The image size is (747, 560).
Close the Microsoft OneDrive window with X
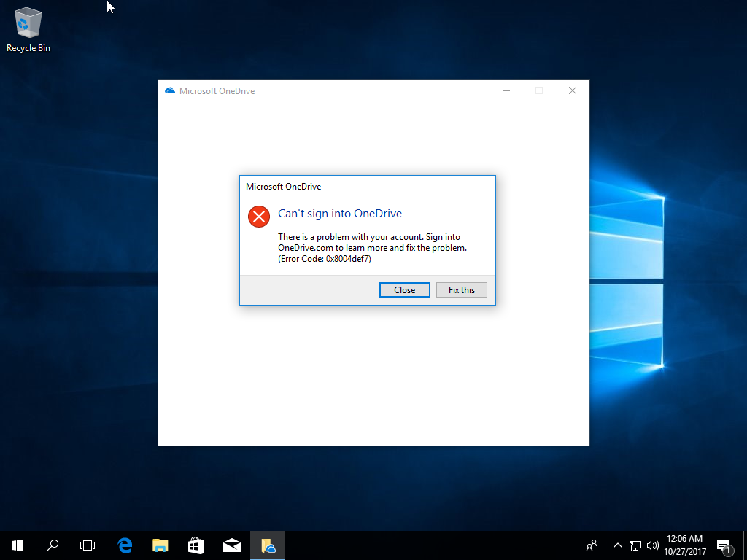pyautogui.click(x=573, y=90)
